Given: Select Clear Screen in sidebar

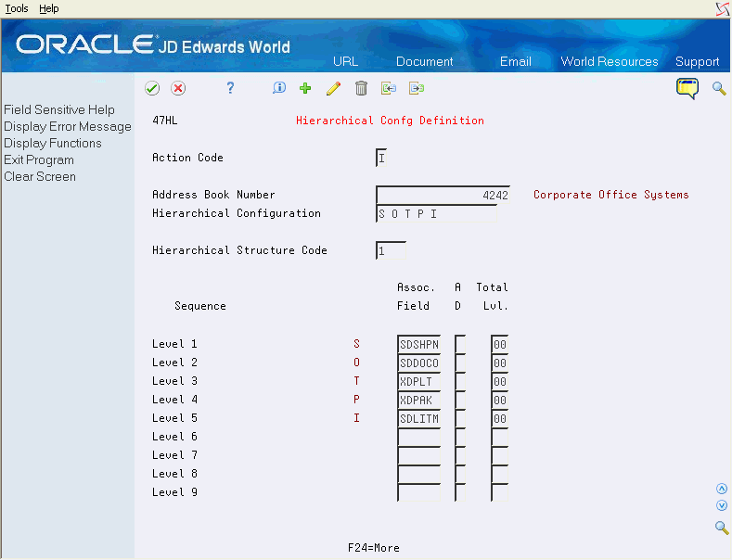Looking at the screenshot, I should (x=40, y=177).
